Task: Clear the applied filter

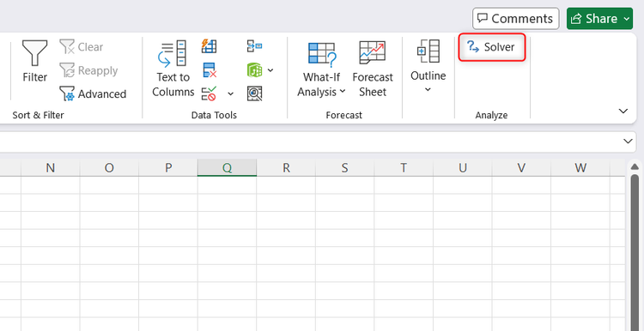Action: click(x=82, y=47)
